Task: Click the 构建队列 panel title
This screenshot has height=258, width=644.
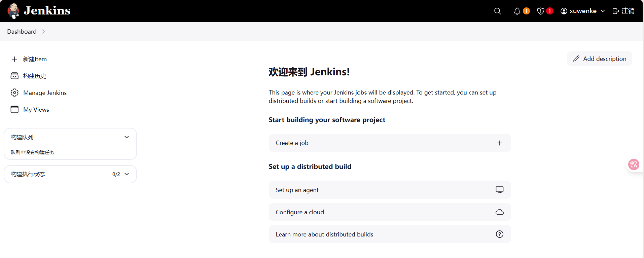Action: click(22, 137)
